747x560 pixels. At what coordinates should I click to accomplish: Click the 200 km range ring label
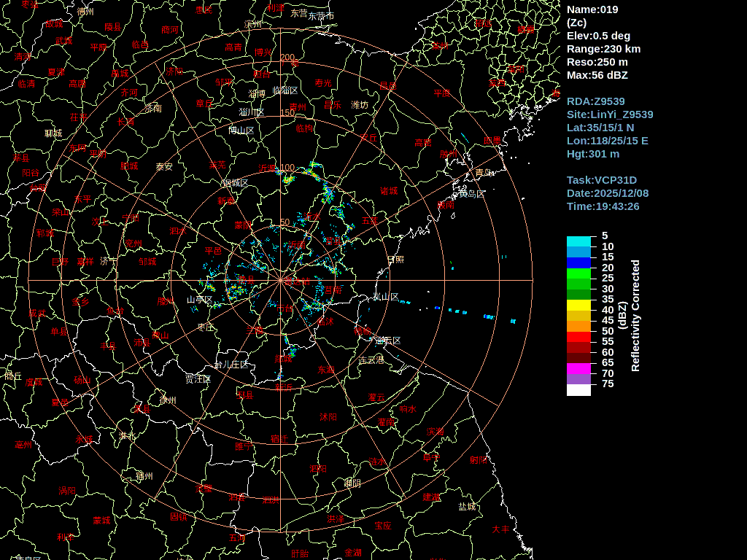(287, 58)
